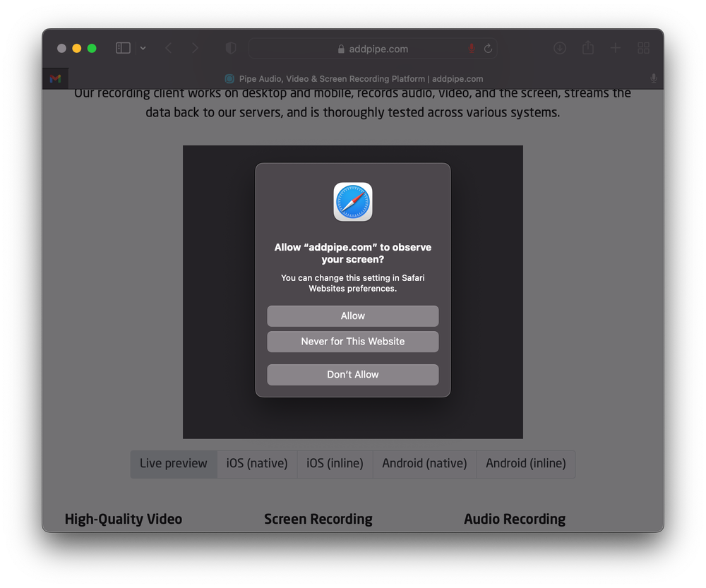Click the microphone icon right of the tab title
The image size is (706, 588).
click(653, 79)
